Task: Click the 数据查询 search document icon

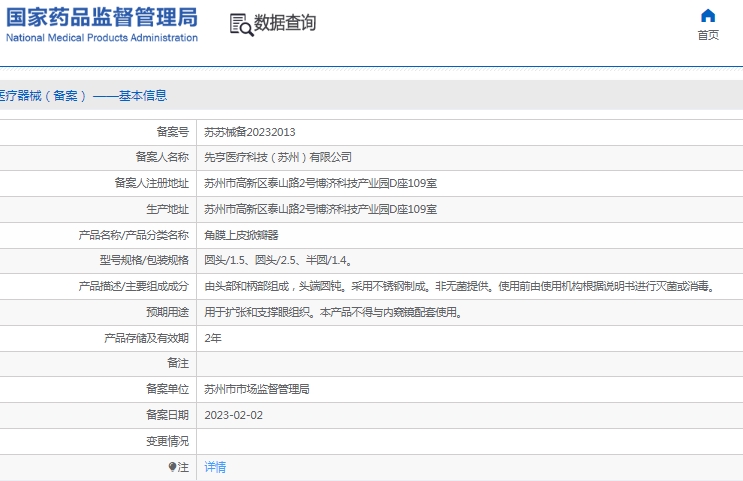Action: point(242,25)
